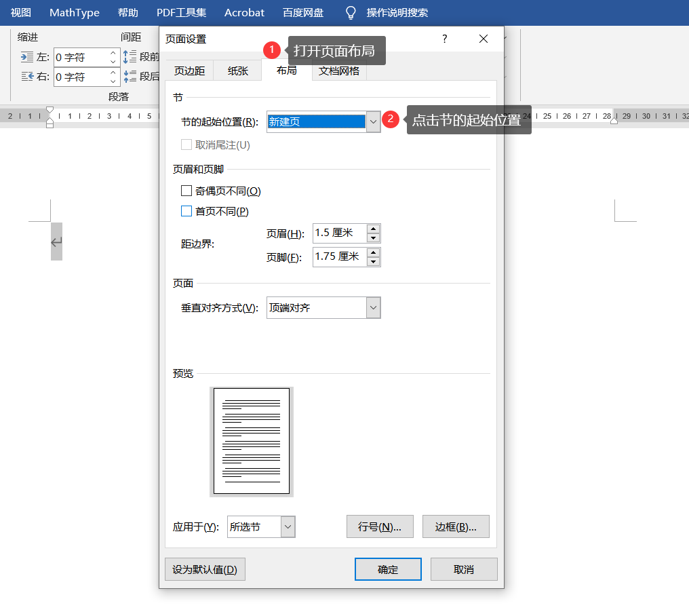Toggle the 取消尾注 checkbox

pyautogui.click(x=186, y=145)
